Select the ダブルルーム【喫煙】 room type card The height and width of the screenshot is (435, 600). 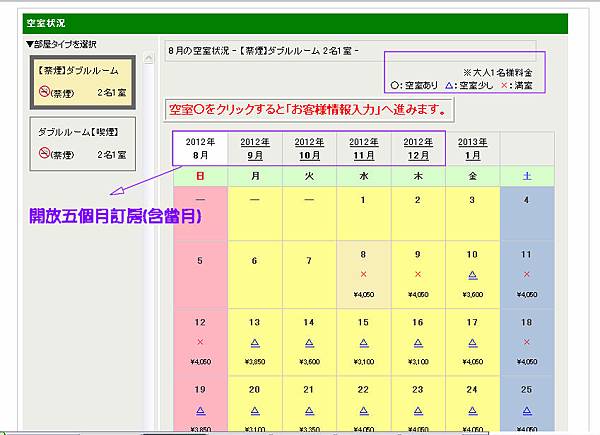tap(83, 144)
